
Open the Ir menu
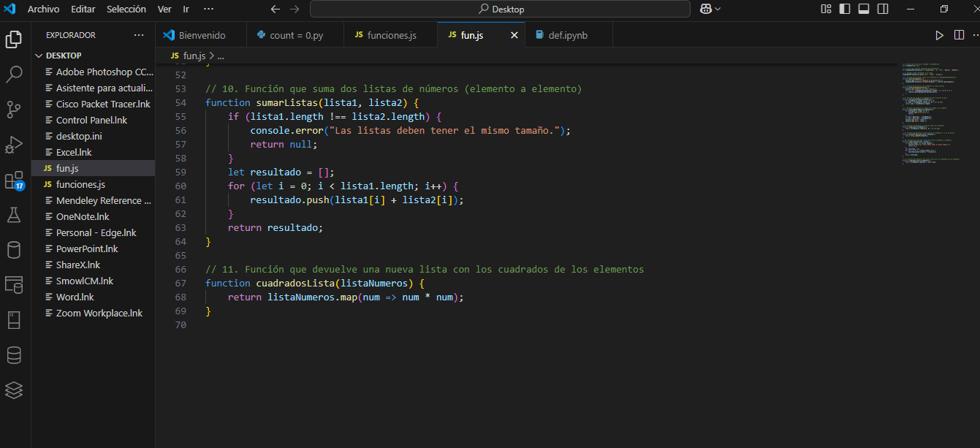click(x=186, y=9)
